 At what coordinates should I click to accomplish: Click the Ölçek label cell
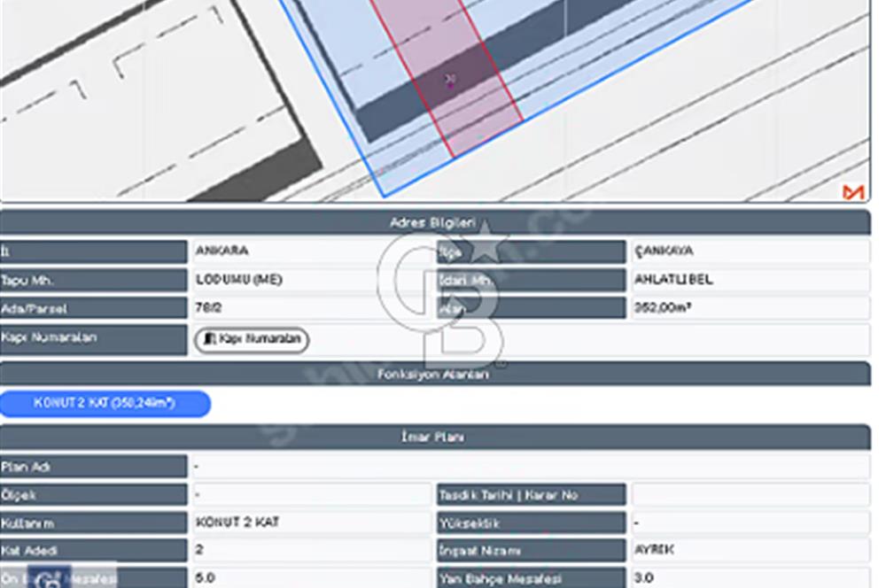click(x=93, y=495)
